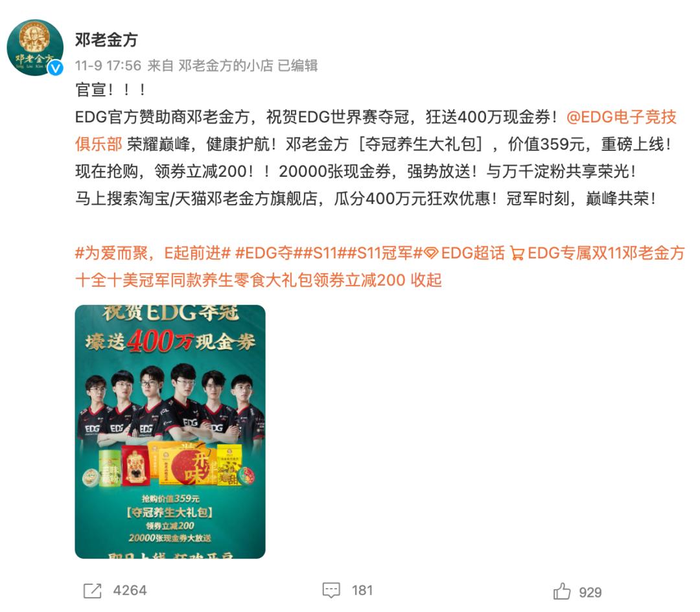Screen dimensions: 700x612
Task: Enlarge the EDG promotional poster image
Action: 170,432
